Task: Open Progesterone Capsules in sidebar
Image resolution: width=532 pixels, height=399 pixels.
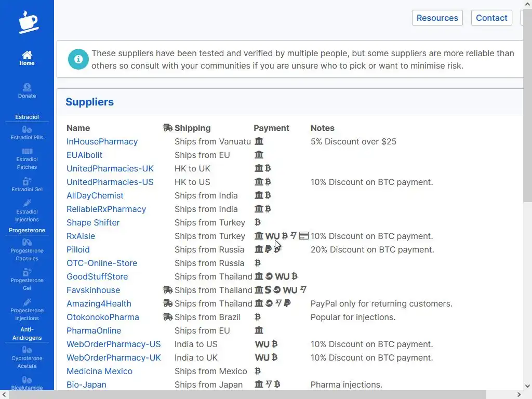Action: (x=27, y=250)
